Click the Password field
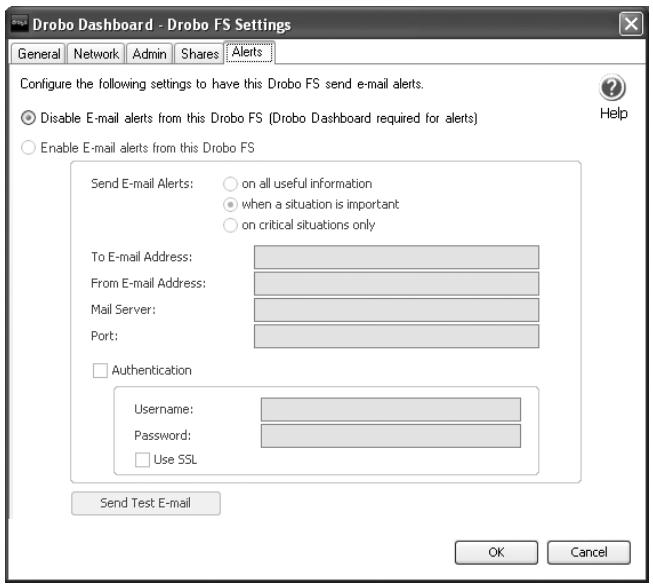Image resolution: width=653 pixels, height=587 pixels. [x=391, y=436]
